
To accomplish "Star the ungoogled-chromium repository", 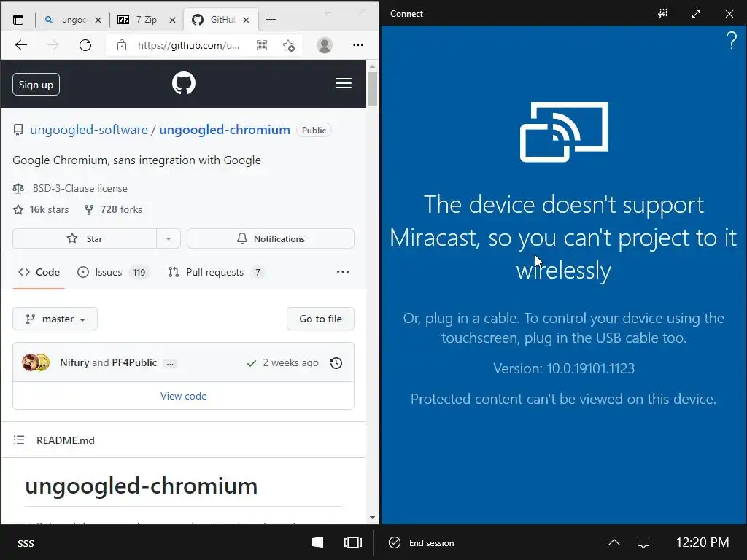I will (85, 238).
